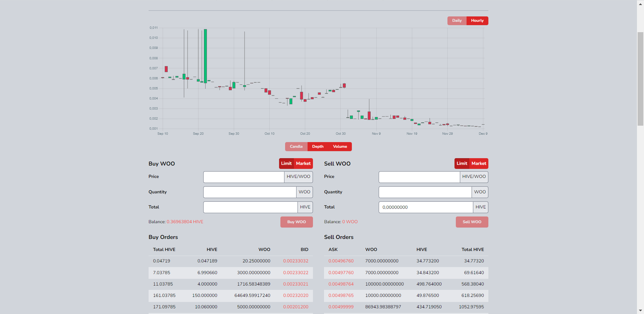Focus the Buy WOO Quantity field
The width and height of the screenshot is (644, 314).
250,192
